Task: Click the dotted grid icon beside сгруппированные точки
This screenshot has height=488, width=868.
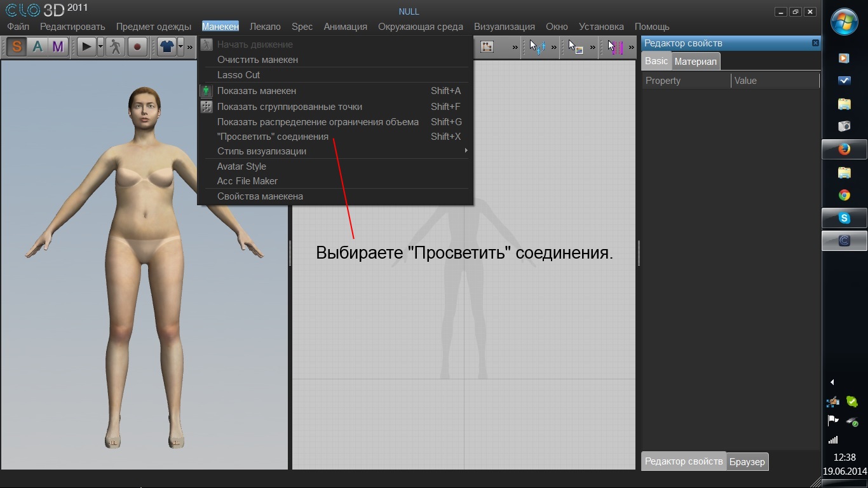Action: pyautogui.click(x=207, y=107)
